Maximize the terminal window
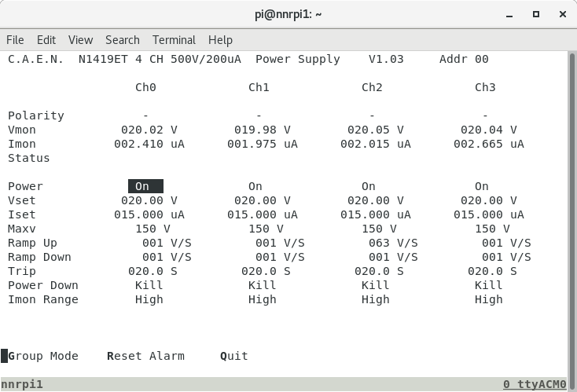 [x=536, y=14]
